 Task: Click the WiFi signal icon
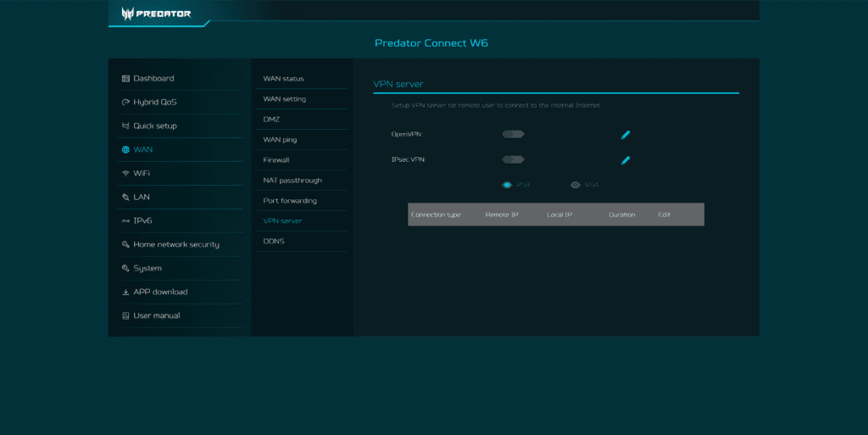[125, 174]
